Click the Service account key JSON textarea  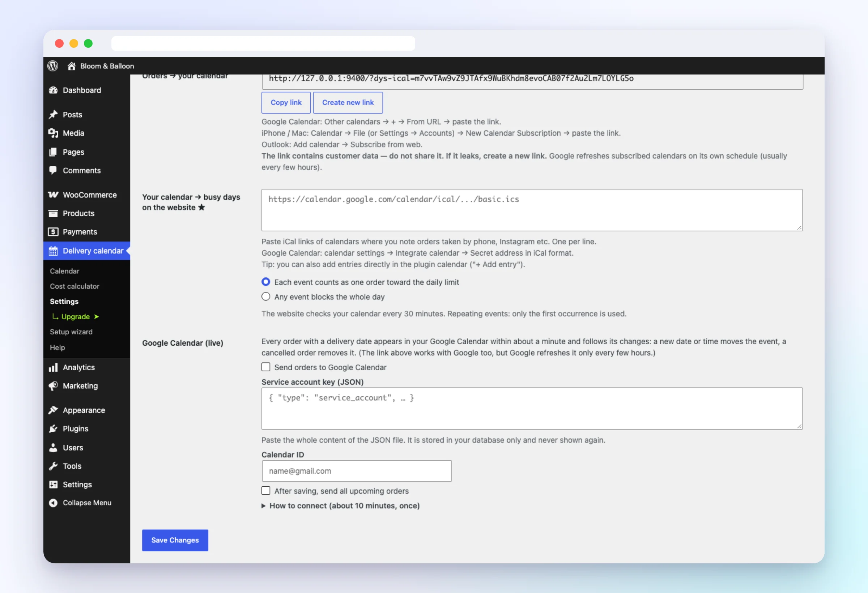point(532,409)
